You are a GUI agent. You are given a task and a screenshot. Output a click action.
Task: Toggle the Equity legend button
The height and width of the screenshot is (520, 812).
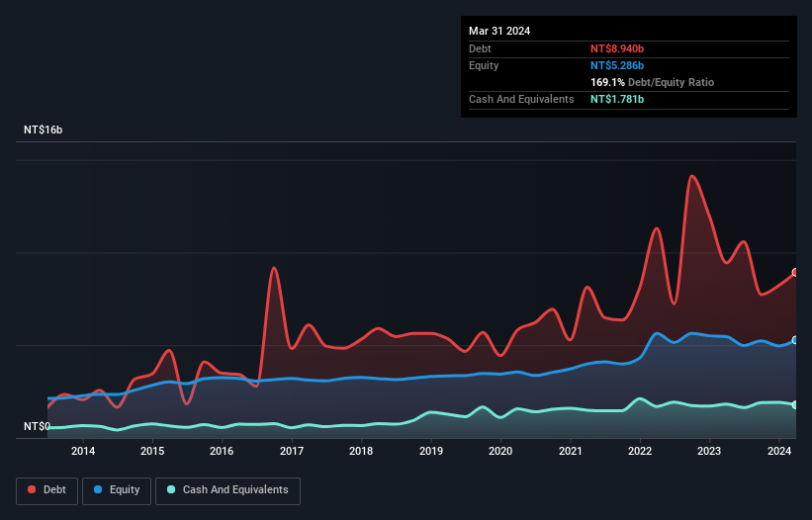(117, 490)
